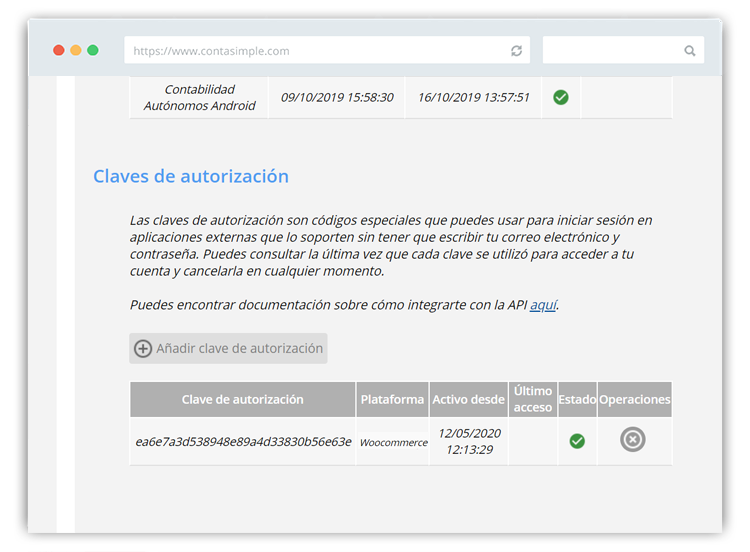Click the 'Activo desde' column header

tap(469, 399)
